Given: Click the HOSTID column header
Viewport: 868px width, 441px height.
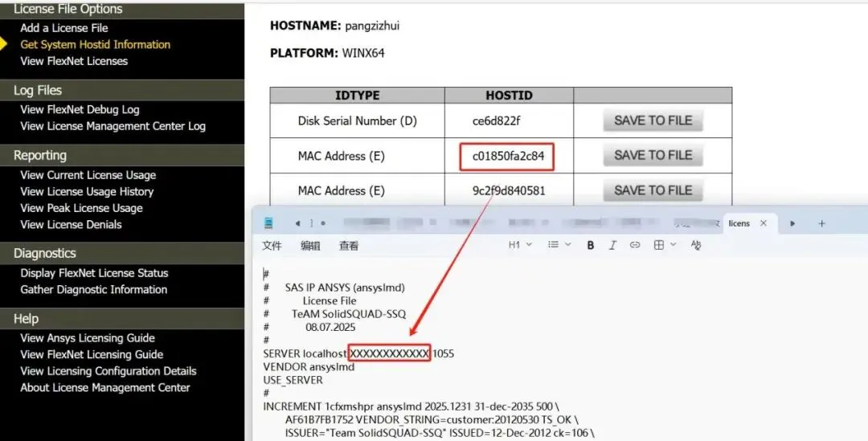Looking at the screenshot, I should click(x=509, y=95).
